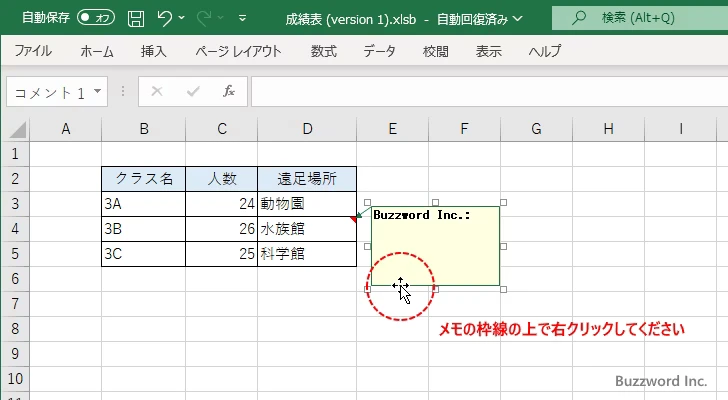Select column F header

tap(464, 129)
